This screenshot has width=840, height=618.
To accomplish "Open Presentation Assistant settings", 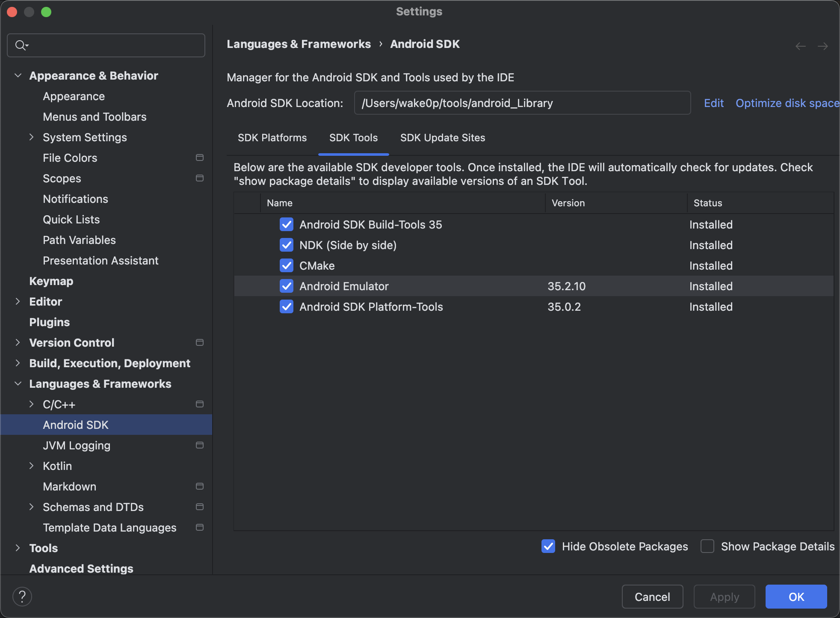I will tap(101, 261).
